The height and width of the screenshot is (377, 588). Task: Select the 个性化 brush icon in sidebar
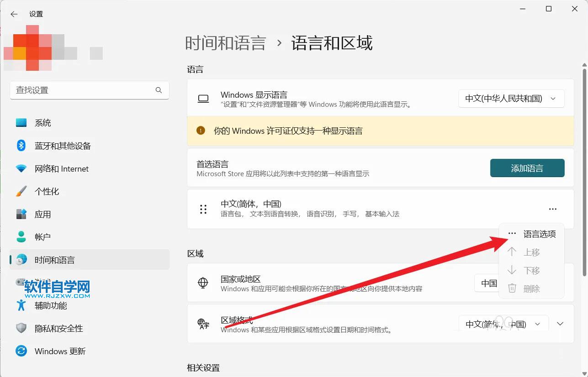tap(21, 191)
